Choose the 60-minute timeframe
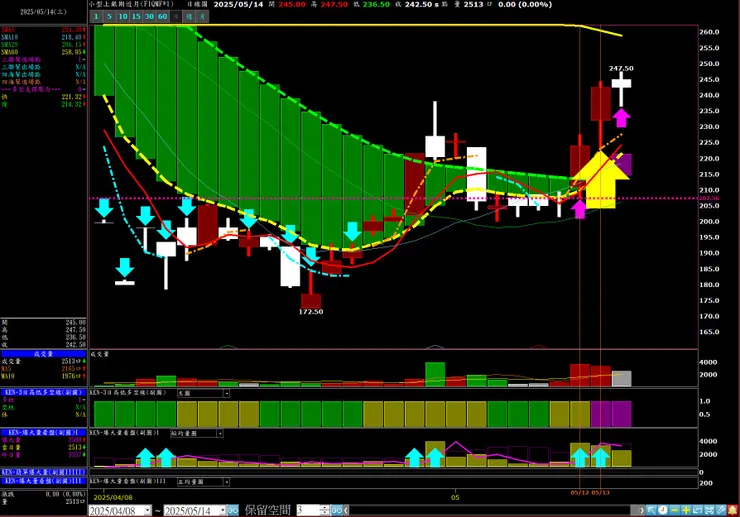This screenshot has width=740, height=517. pos(162,17)
